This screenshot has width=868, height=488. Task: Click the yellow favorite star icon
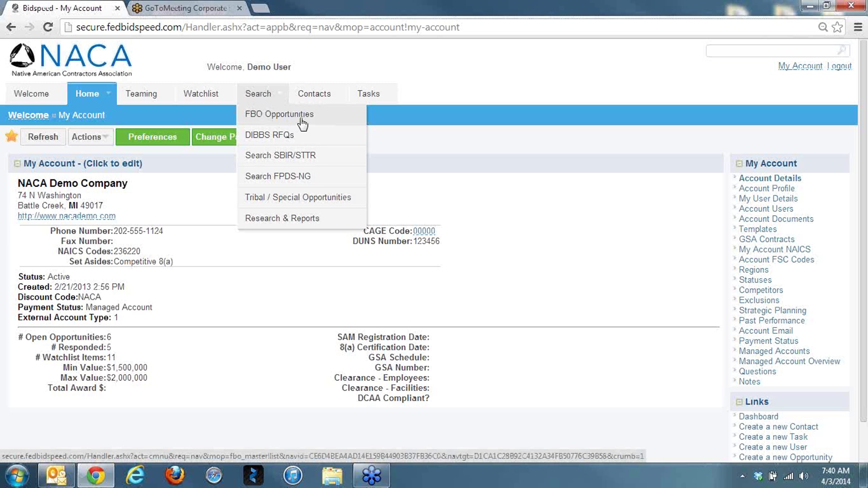12,136
